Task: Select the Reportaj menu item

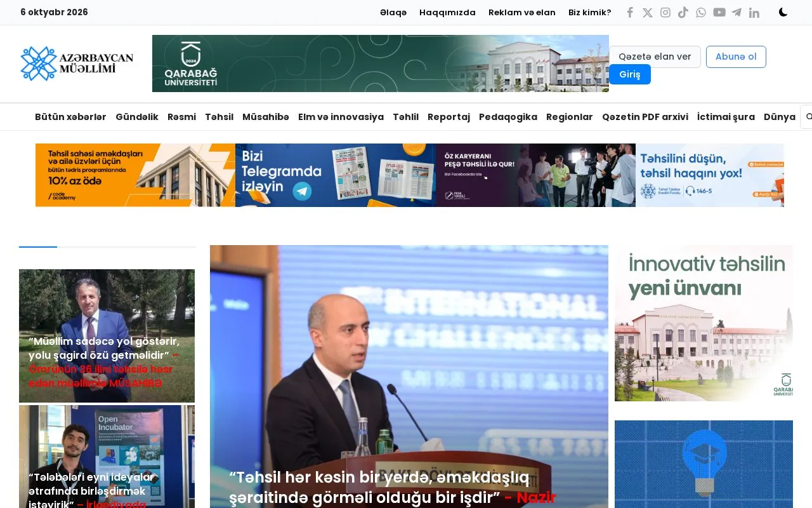Action: tap(449, 117)
